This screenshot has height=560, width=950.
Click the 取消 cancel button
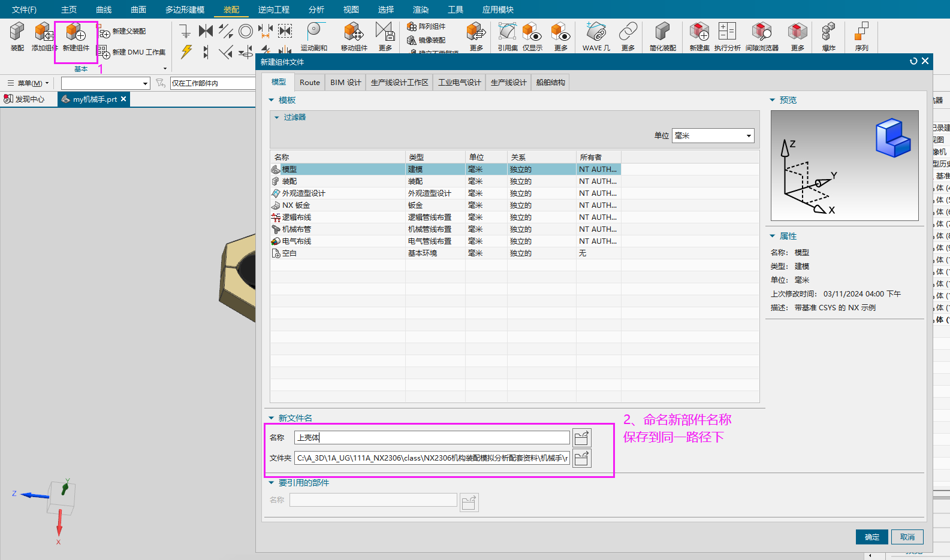tap(907, 537)
